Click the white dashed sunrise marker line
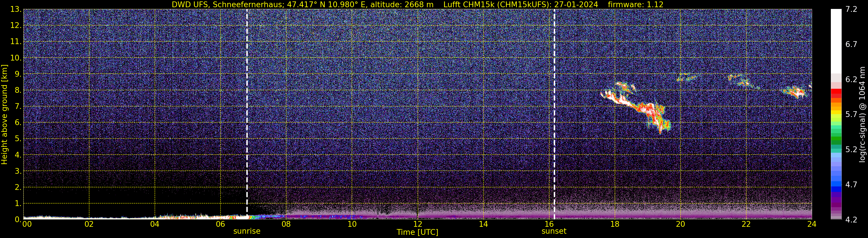This screenshot has width=868, height=238. pyautogui.click(x=247, y=114)
